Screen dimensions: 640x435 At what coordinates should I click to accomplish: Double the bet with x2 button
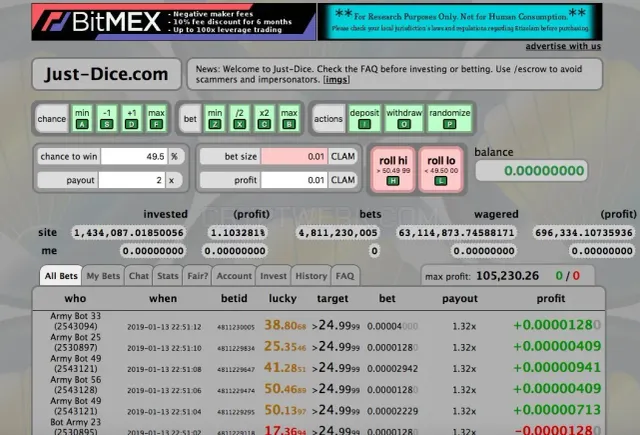coord(264,118)
